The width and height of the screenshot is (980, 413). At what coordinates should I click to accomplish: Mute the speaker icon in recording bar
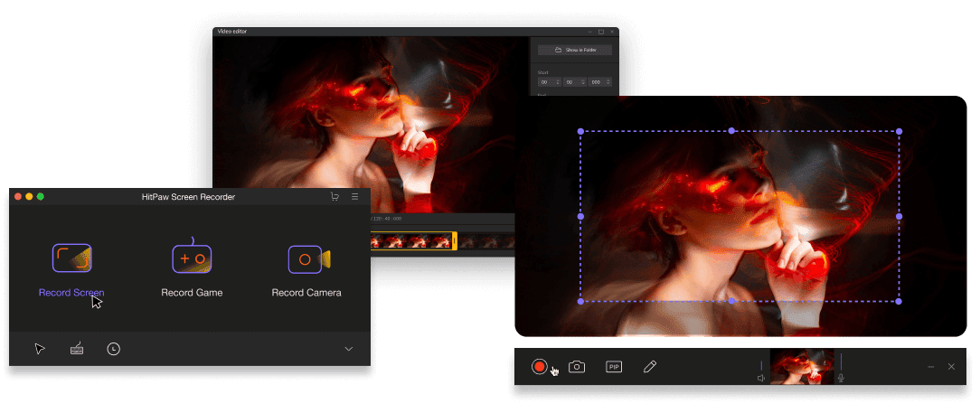[761, 378]
